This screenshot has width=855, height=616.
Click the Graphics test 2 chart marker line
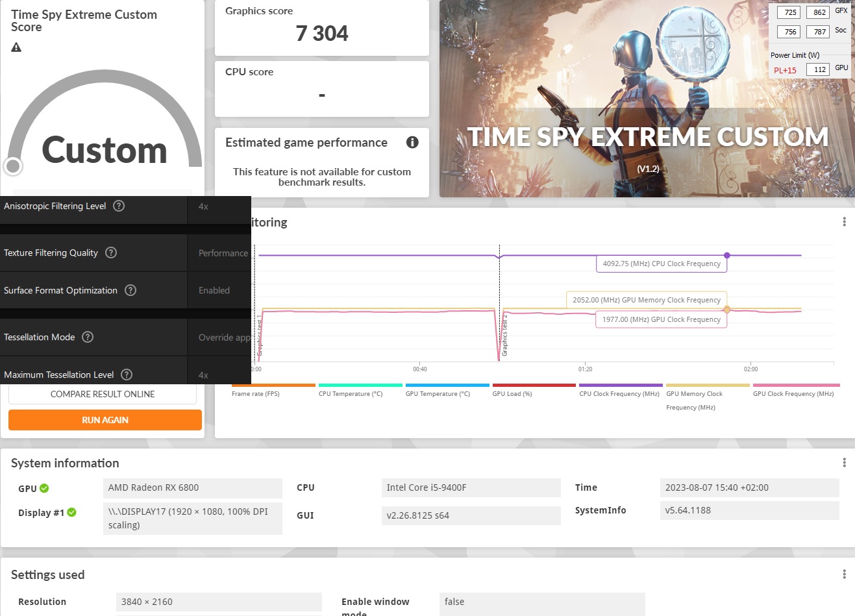500,304
